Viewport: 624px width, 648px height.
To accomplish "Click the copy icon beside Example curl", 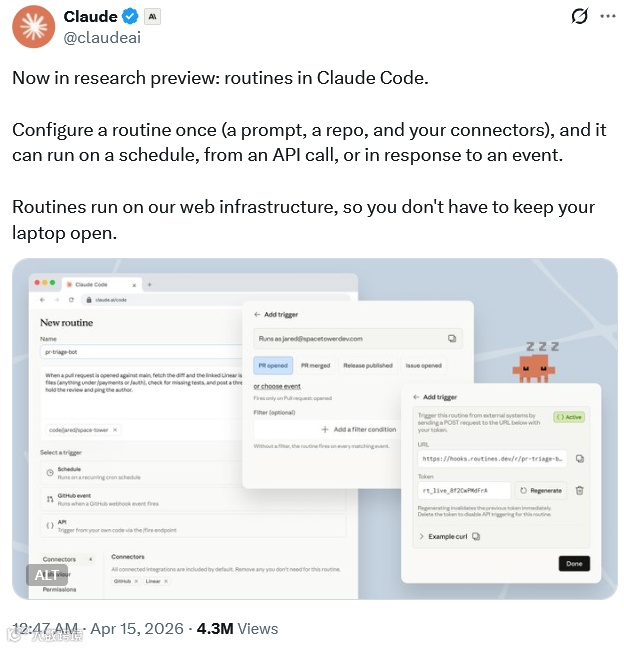I will (476, 536).
